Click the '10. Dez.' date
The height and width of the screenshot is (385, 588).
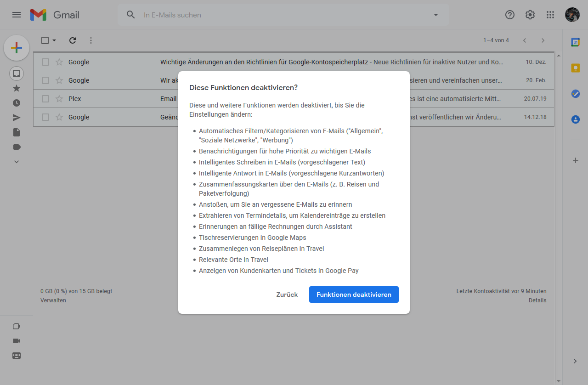[x=536, y=62]
